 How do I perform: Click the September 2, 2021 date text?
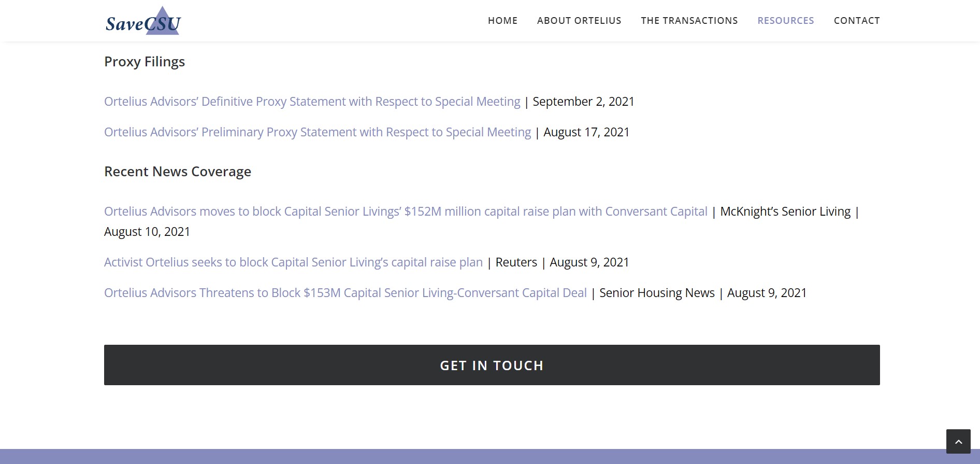pyautogui.click(x=584, y=102)
